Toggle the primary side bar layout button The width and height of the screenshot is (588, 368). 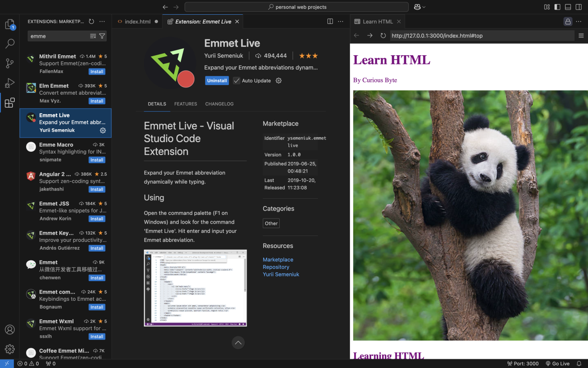[557, 7]
